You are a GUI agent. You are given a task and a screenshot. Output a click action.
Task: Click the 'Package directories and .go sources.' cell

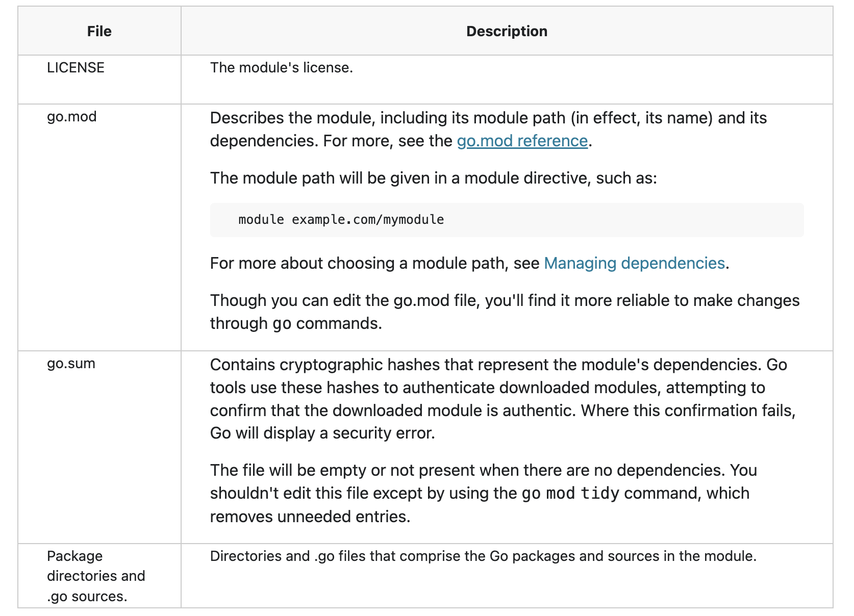96,576
